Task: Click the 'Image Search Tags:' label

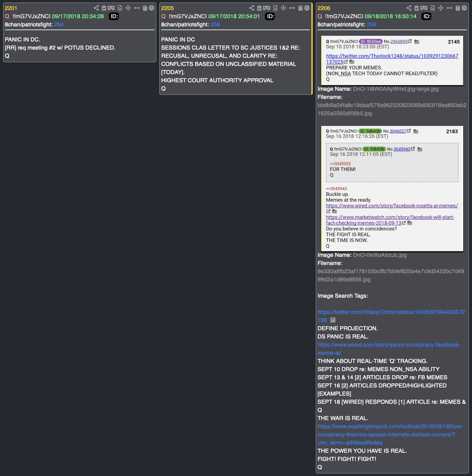Action: click(x=343, y=296)
